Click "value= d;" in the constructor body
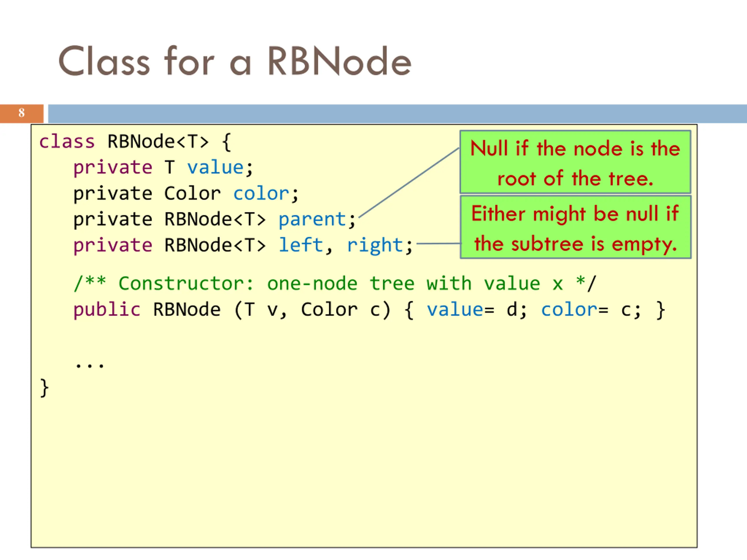Screen dimensions: 747x560 click(477, 309)
